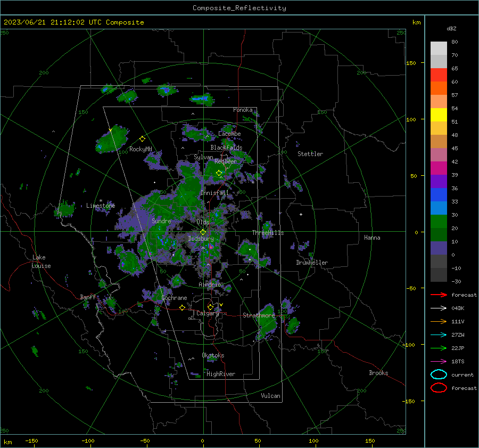Click the 18TS legend text
The height and width of the screenshot is (448, 479).
pos(458,362)
